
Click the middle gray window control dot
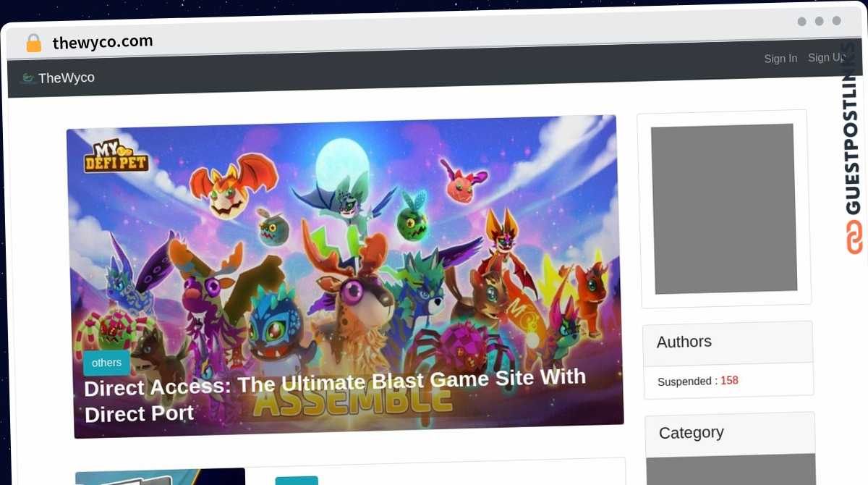[819, 21]
